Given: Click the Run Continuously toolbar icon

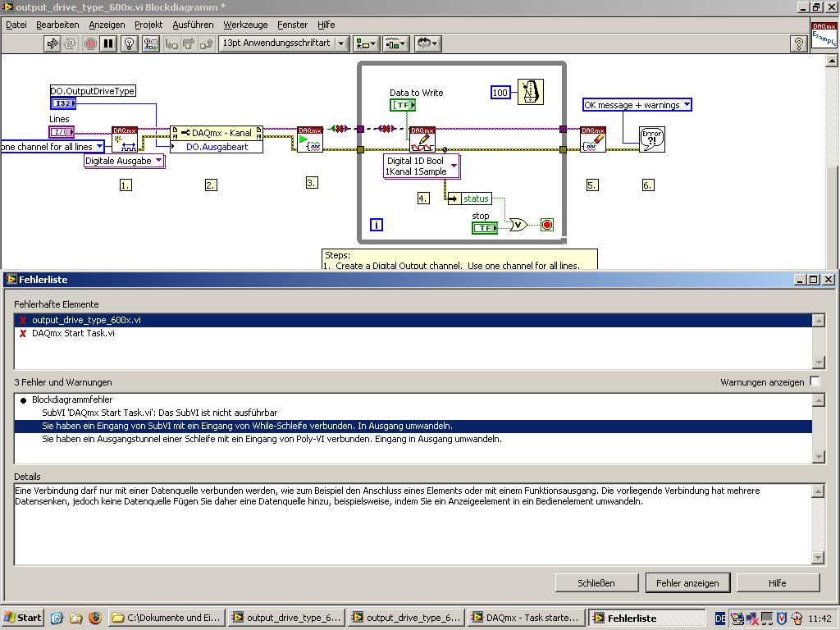Looking at the screenshot, I should 71,44.
